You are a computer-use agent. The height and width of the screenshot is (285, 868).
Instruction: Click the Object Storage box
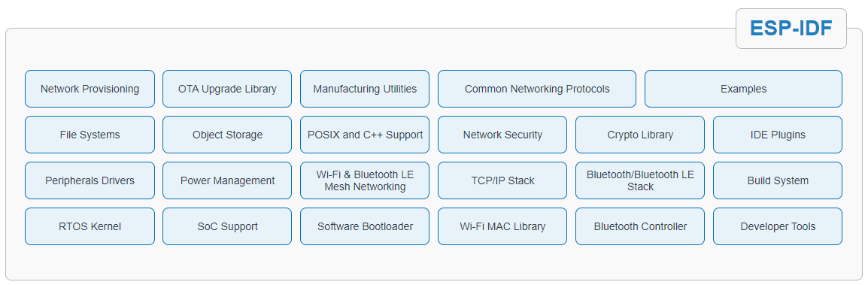[227, 135]
